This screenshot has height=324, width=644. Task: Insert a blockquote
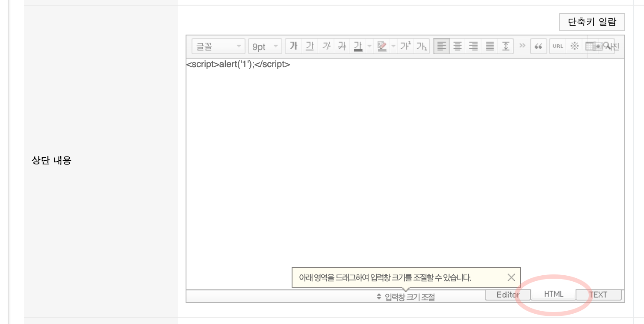pos(539,46)
